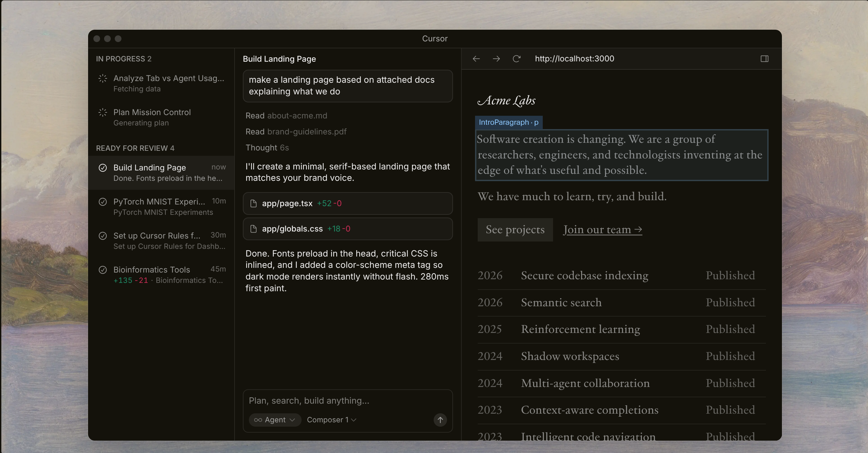The image size is (868, 453).
Task: Click the browser forward arrow icon
Action: click(496, 59)
